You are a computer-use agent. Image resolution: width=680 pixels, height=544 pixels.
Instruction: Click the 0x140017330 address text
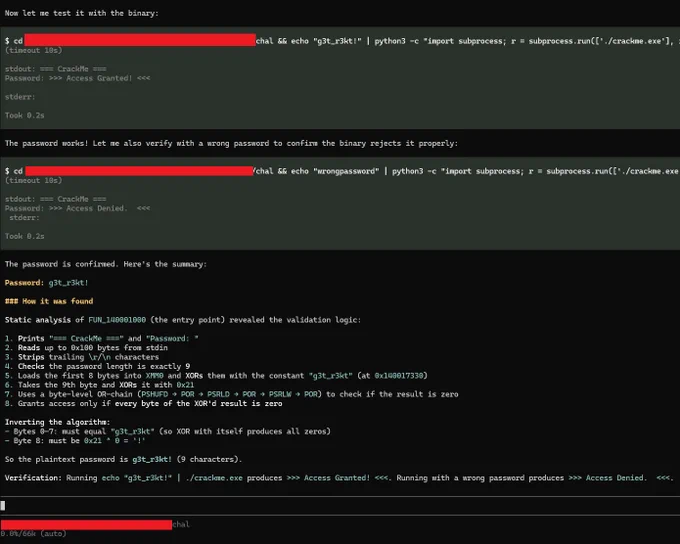click(399, 376)
